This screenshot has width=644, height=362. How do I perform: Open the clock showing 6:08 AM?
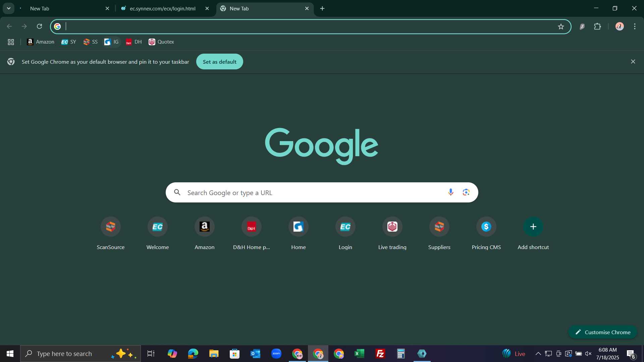click(x=607, y=354)
